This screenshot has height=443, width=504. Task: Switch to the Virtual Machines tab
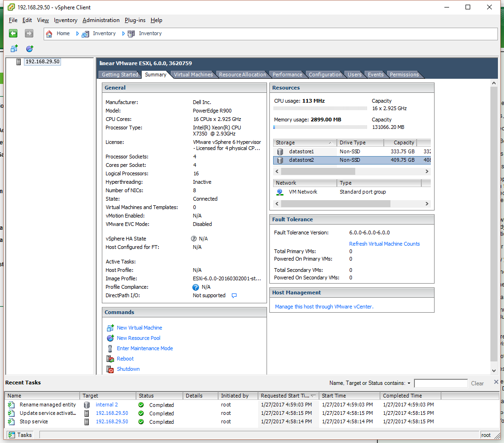[193, 75]
